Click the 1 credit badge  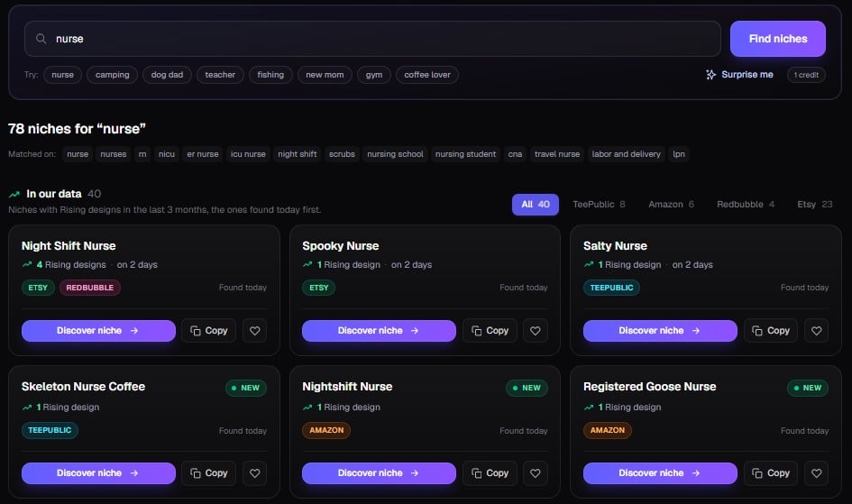(x=806, y=75)
